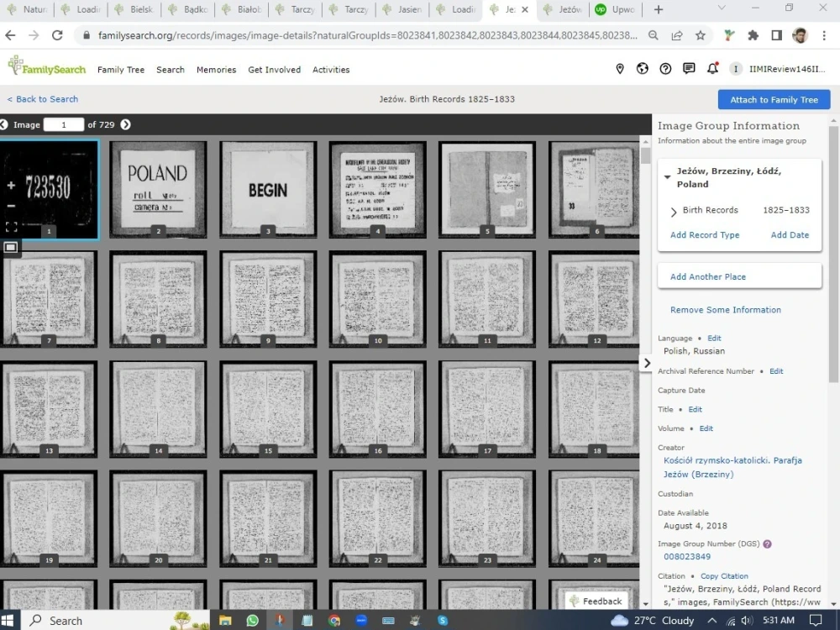Open browser zoom magnifier icon
840x630 pixels.
click(x=653, y=35)
